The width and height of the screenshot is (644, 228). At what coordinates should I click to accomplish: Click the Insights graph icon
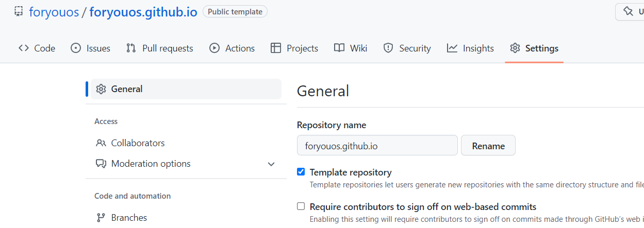coord(452,48)
